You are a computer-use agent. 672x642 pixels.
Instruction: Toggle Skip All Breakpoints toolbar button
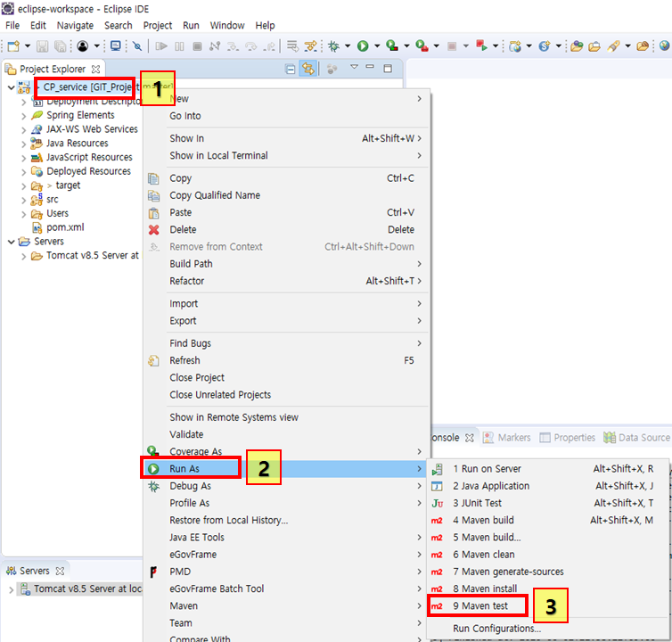pos(137,45)
